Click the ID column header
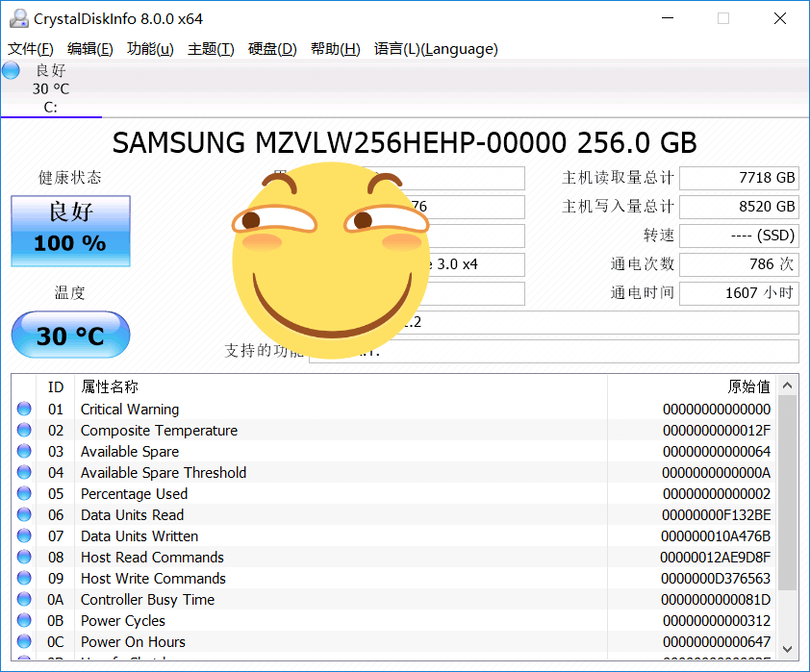Screen dimensions: 810x672 (x=55, y=386)
